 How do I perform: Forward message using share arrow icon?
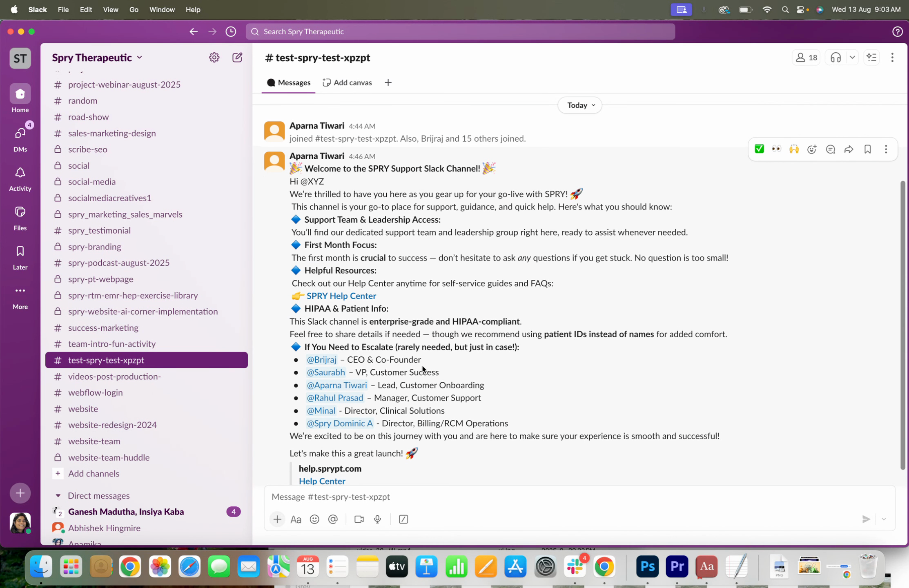point(849,149)
